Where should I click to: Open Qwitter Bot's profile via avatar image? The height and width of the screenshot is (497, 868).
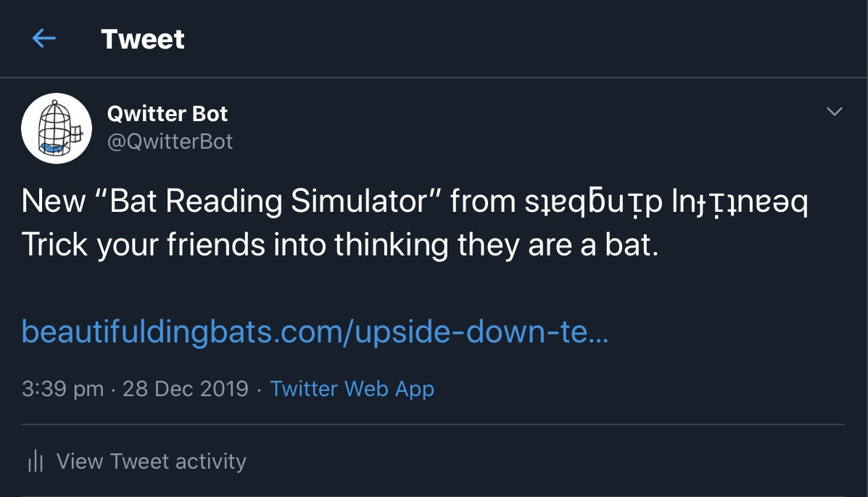coord(57,128)
